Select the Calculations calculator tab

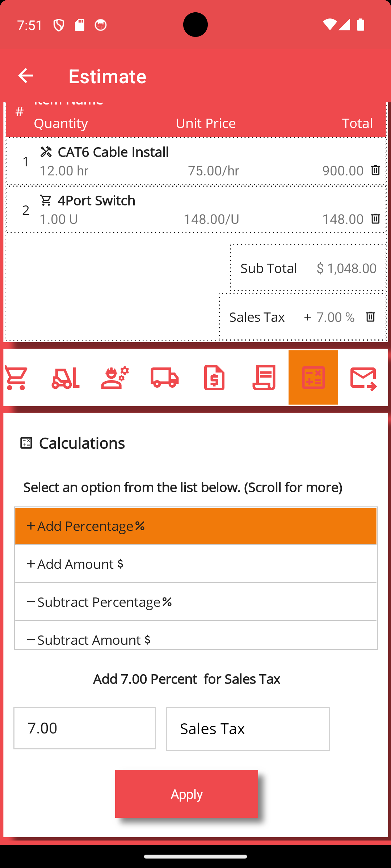(x=313, y=378)
